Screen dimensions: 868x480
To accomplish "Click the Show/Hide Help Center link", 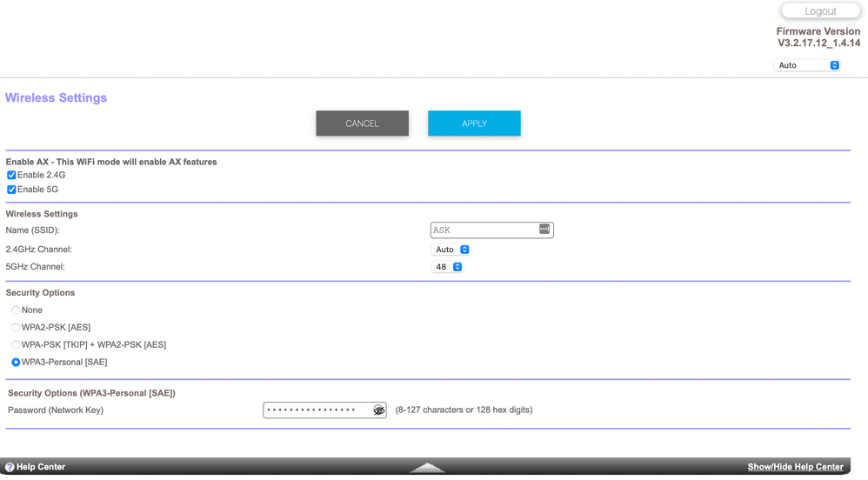I will (795, 467).
